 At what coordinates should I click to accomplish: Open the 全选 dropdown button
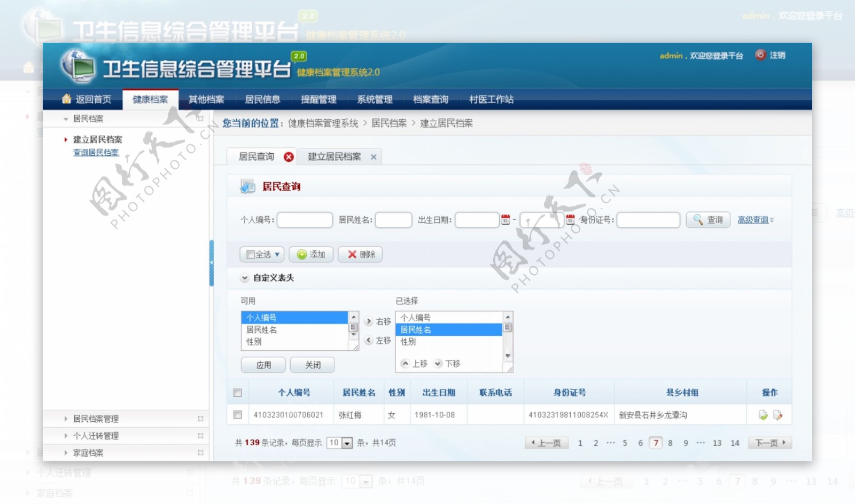262,255
